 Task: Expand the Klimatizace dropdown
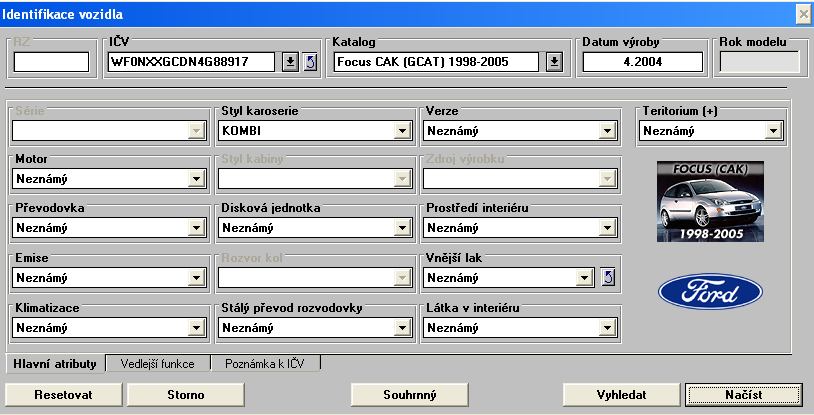[x=196, y=327]
